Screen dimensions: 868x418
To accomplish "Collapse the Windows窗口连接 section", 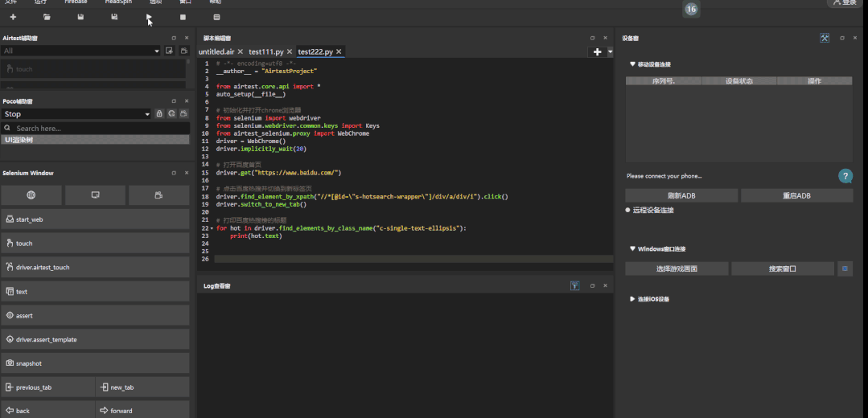I will [633, 249].
